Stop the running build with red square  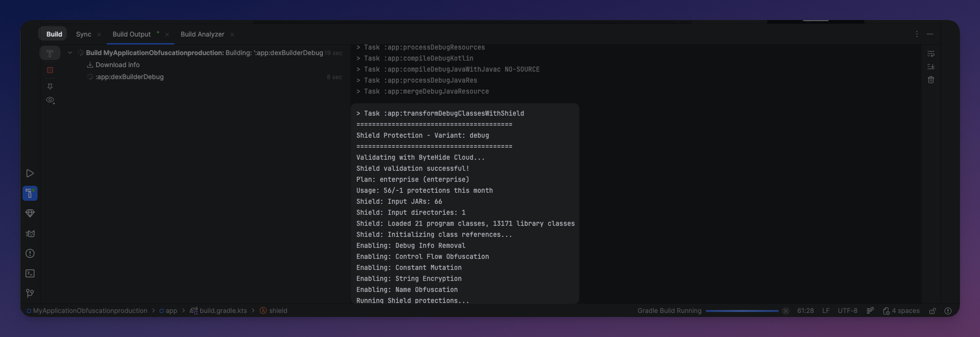50,70
